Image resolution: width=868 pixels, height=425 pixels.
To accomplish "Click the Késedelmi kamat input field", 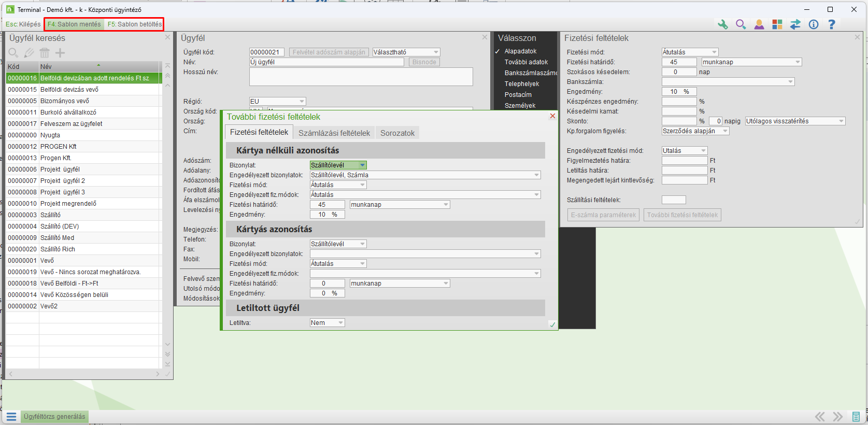I will (679, 111).
